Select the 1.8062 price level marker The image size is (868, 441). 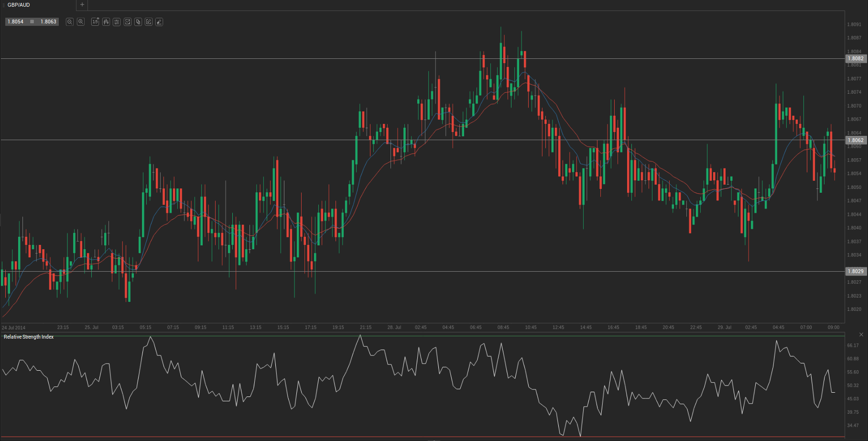click(x=856, y=141)
